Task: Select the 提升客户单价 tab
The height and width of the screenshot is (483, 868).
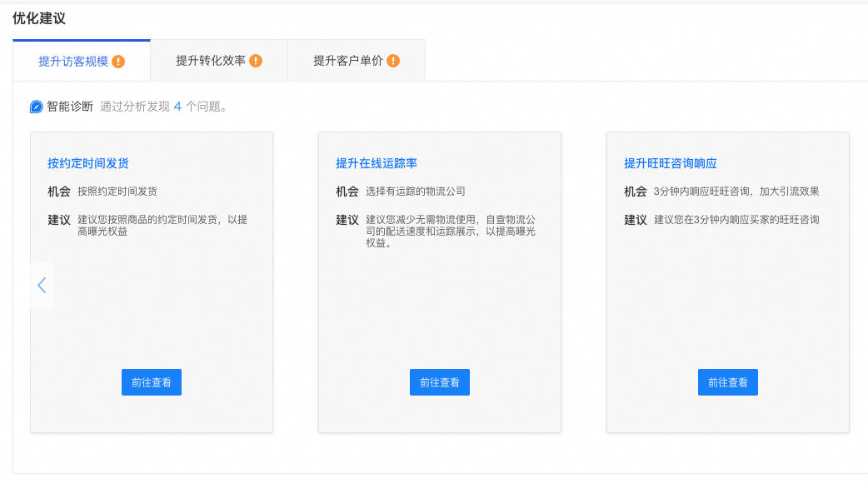Action: [x=348, y=61]
